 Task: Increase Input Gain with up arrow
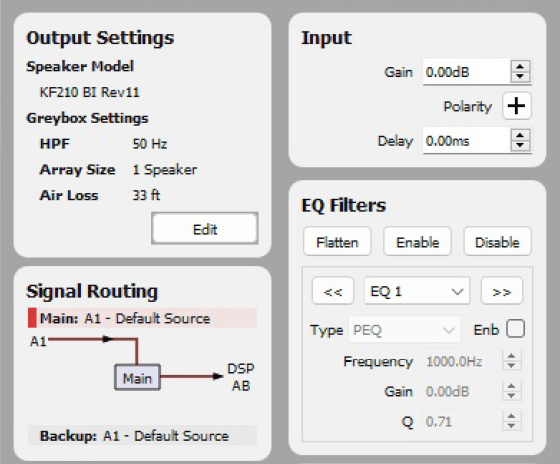point(520,67)
